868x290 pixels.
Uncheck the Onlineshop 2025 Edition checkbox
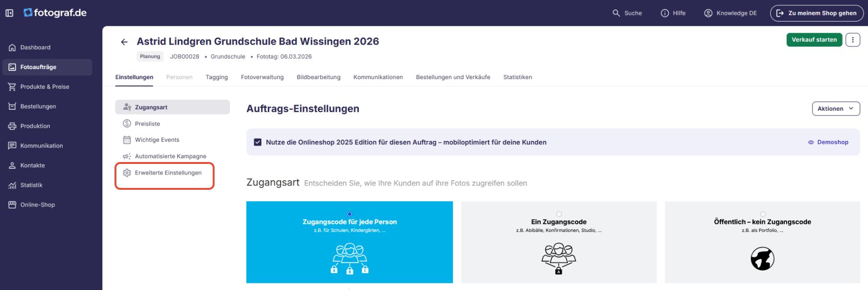pos(258,142)
